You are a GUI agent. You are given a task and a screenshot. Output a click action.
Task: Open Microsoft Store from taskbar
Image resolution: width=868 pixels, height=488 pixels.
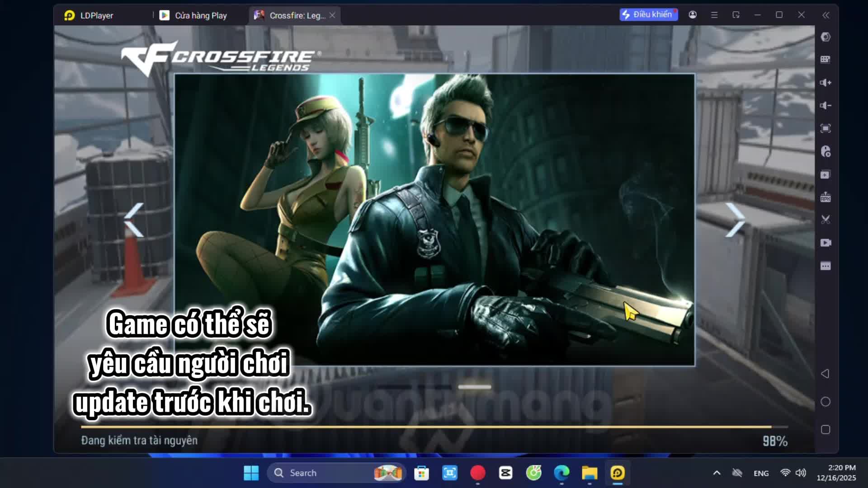[x=421, y=473]
